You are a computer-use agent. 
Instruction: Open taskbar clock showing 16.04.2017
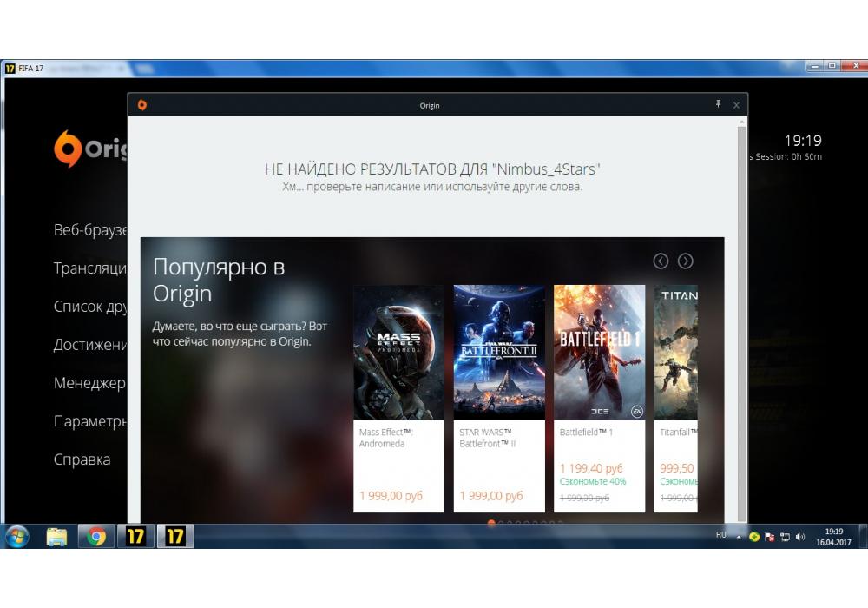(x=833, y=537)
